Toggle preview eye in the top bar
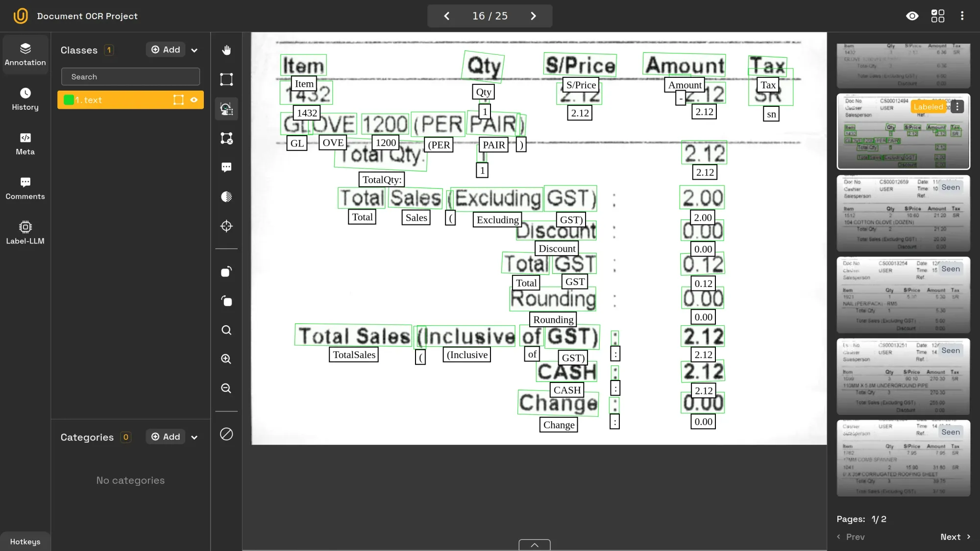This screenshot has width=980, height=551. (x=912, y=16)
